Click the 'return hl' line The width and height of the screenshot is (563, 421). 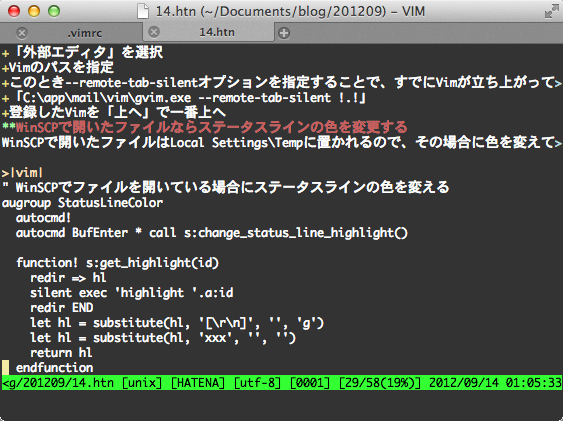pos(61,353)
